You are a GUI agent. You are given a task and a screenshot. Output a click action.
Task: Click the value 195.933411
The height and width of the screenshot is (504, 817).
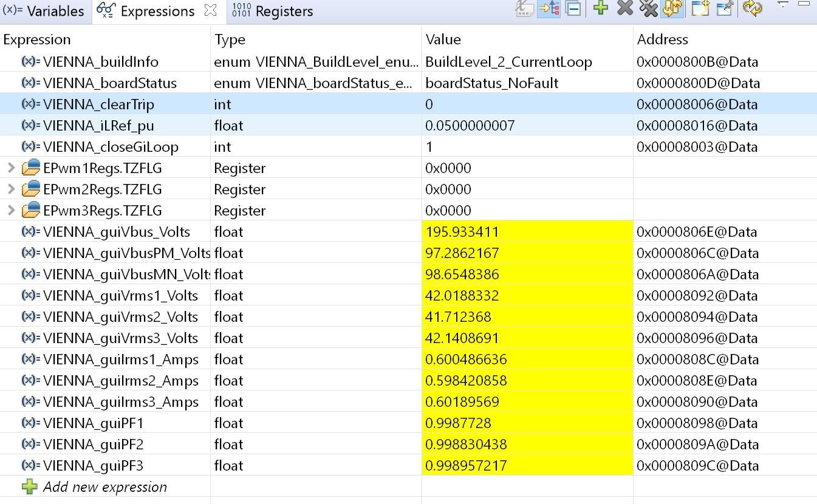(462, 232)
